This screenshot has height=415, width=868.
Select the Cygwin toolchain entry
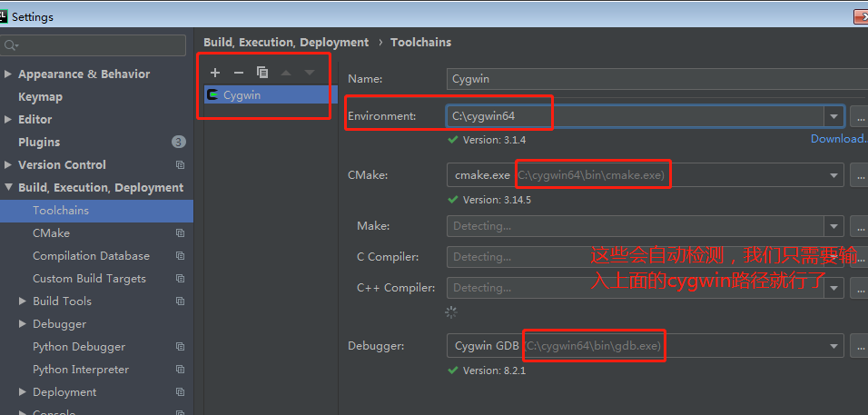(x=242, y=94)
